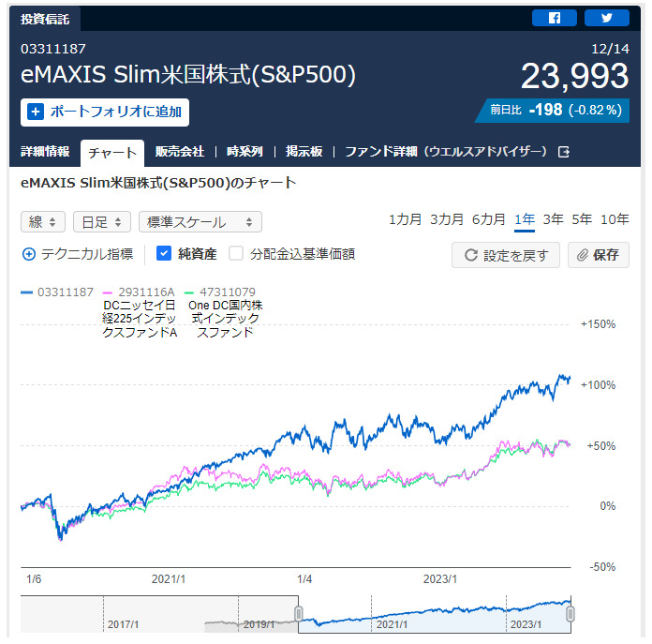Viewport: 652px width, 644px height.
Task: Click the plus icon beside ポートフォリオに追加
Action: tap(36, 112)
